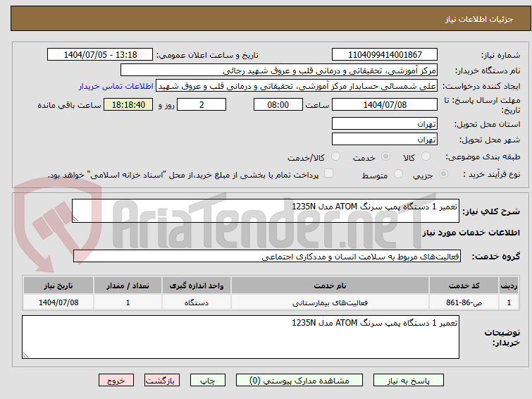Click the تعداد / مقدار column header
532x399 pixels.
tap(128, 286)
